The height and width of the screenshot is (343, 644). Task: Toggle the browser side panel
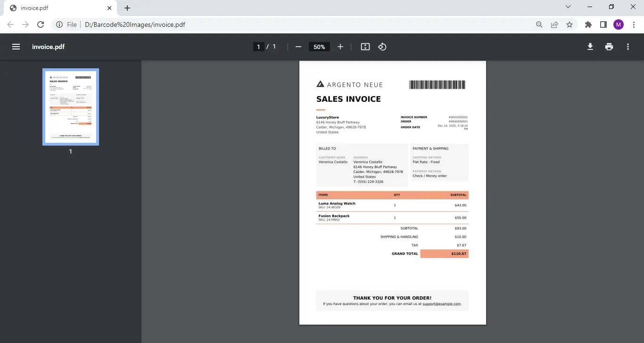[x=603, y=24]
